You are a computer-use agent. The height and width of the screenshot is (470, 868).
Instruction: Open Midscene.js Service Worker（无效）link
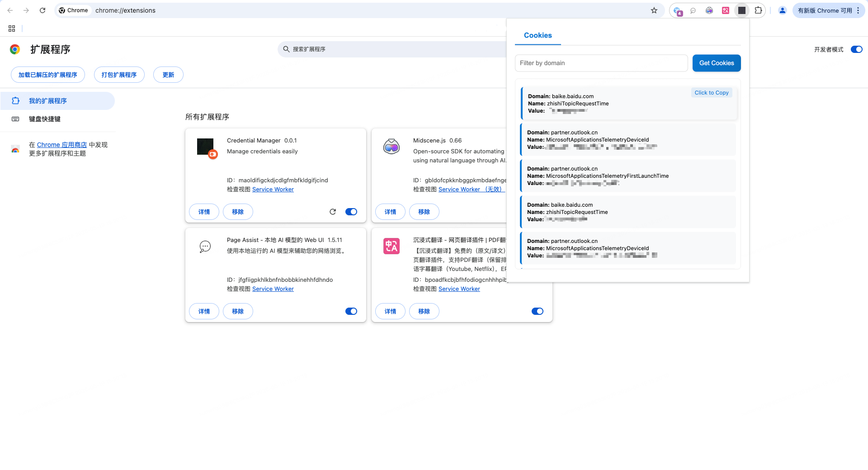coord(472,190)
